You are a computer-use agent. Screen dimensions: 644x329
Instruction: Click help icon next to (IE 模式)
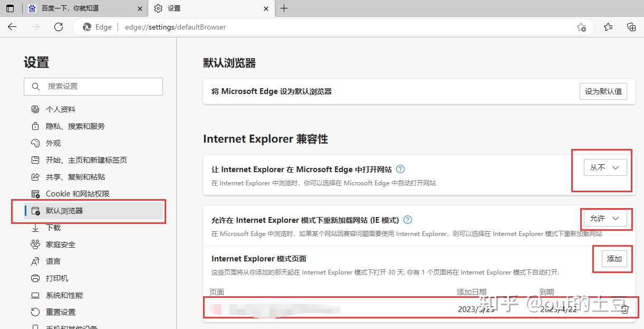coord(407,220)
